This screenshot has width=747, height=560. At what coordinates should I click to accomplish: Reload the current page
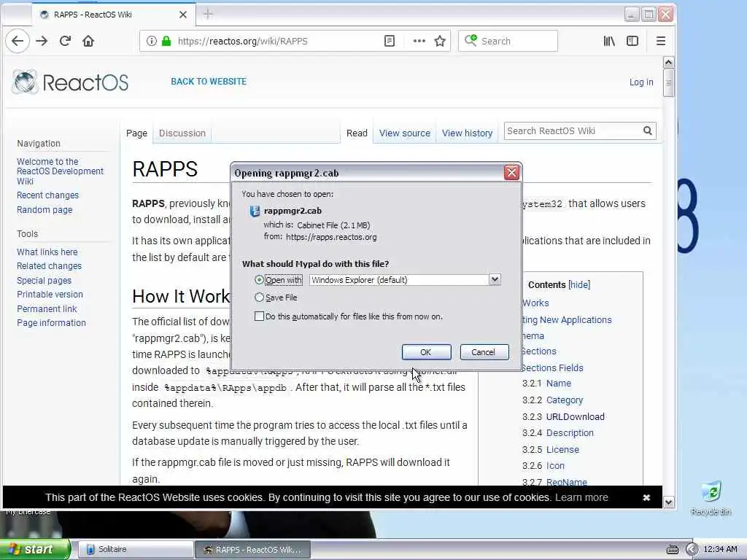pos(65,41)
